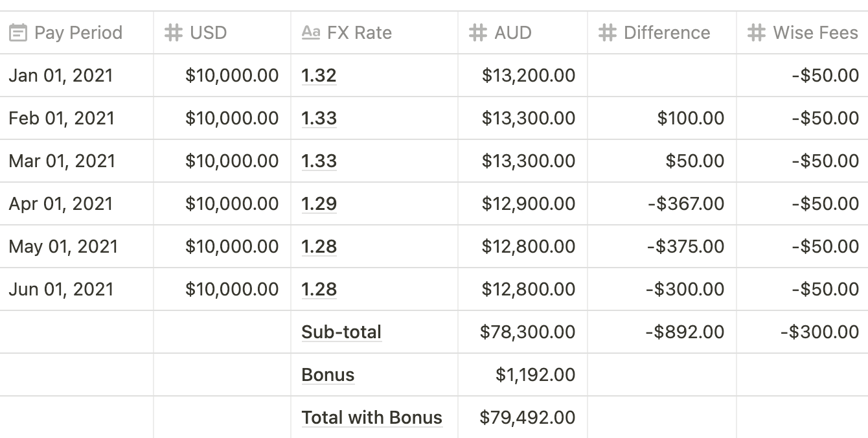
Task: Open the Total with Bonus page
Action: (372, 418)
